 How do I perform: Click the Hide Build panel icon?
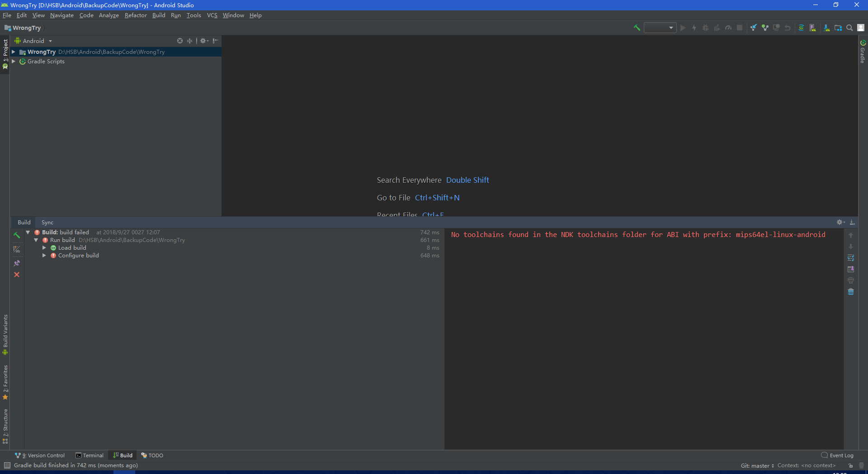(852, 222)
